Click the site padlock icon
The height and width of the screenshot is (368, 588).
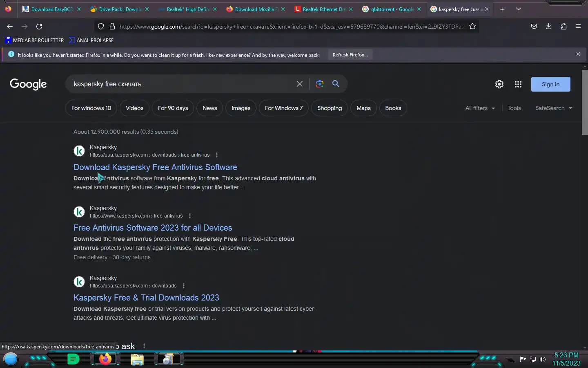(x=112, y=27)
